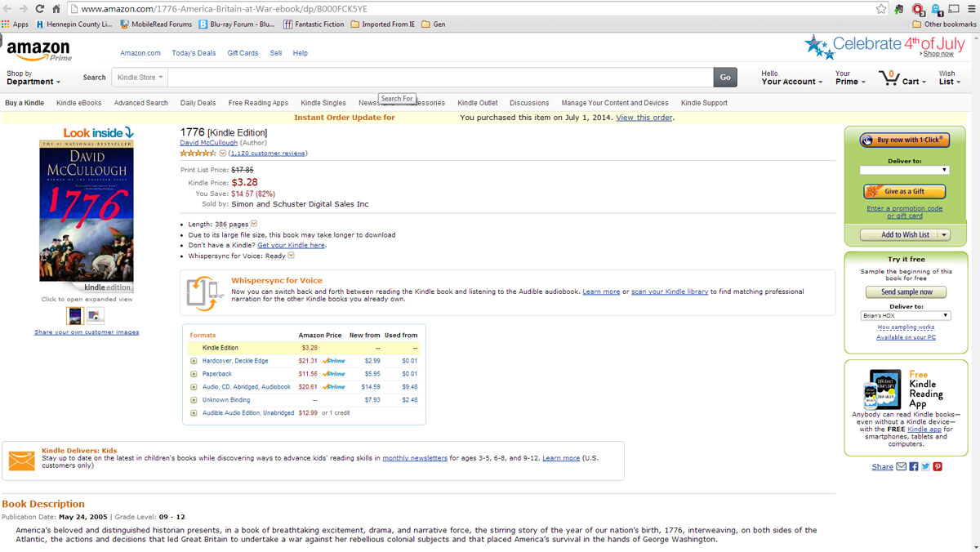
Task: Open the Apps shortcut in bookmarks bar
Action: pyautogui.click(x=16, y=24)
